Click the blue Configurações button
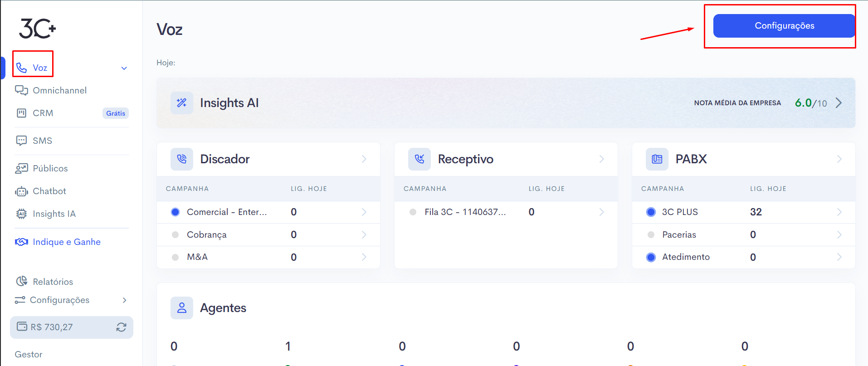 click(784, 26)
